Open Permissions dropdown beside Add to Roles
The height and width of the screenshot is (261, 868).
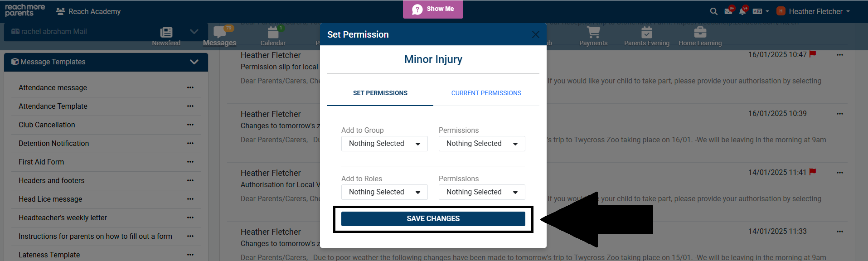pos(481,192)
